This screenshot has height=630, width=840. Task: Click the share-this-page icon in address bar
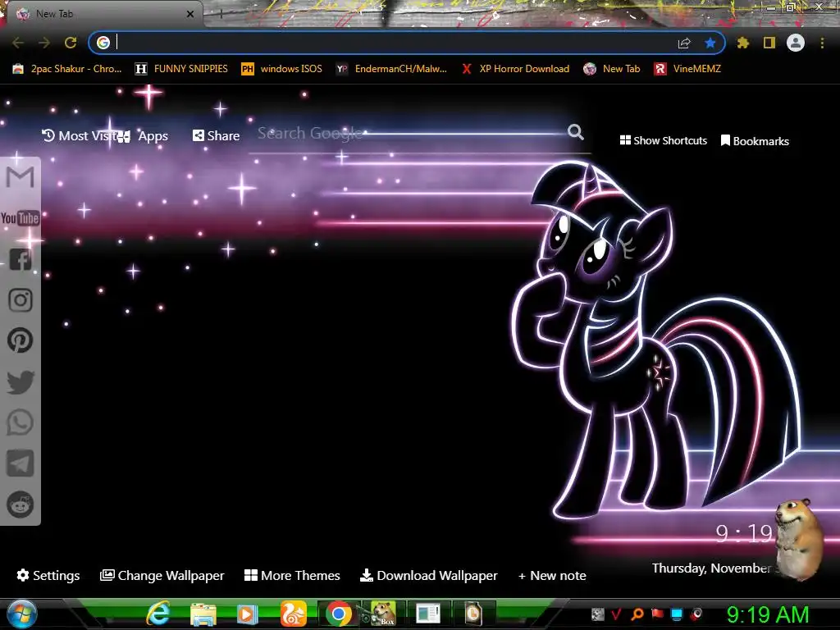coord(684,43)
